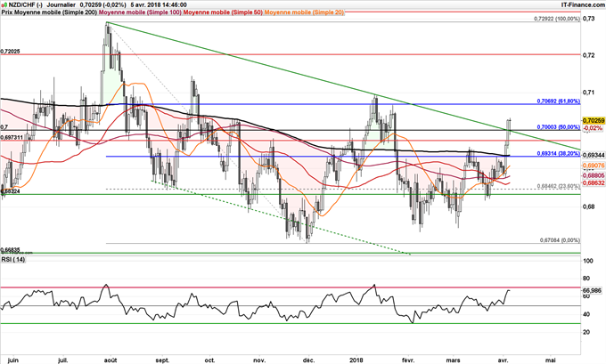Click the juin label on time axis
The height and width of the screenshot is (364, 606).
click(12, 360)
